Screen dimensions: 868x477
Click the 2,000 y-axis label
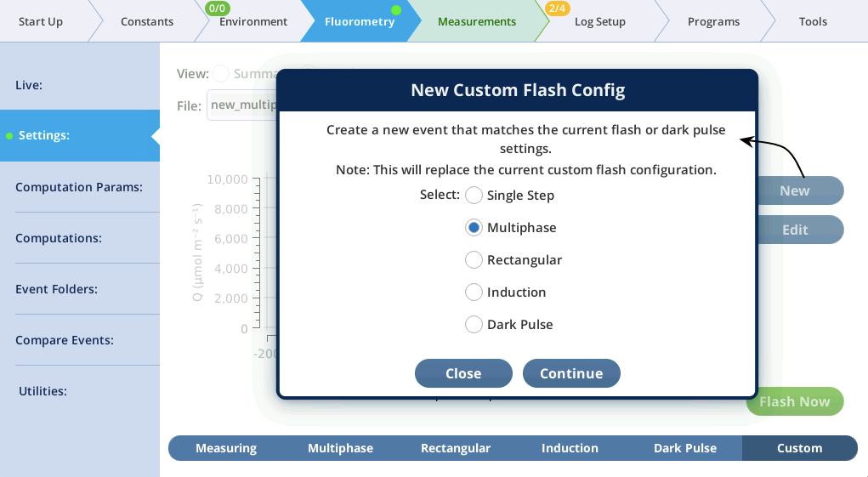pos(231,298)
